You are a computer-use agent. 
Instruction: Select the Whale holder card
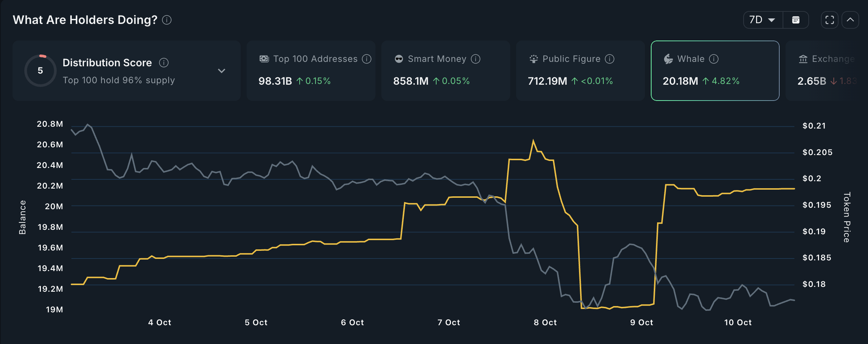pos(715,71)
